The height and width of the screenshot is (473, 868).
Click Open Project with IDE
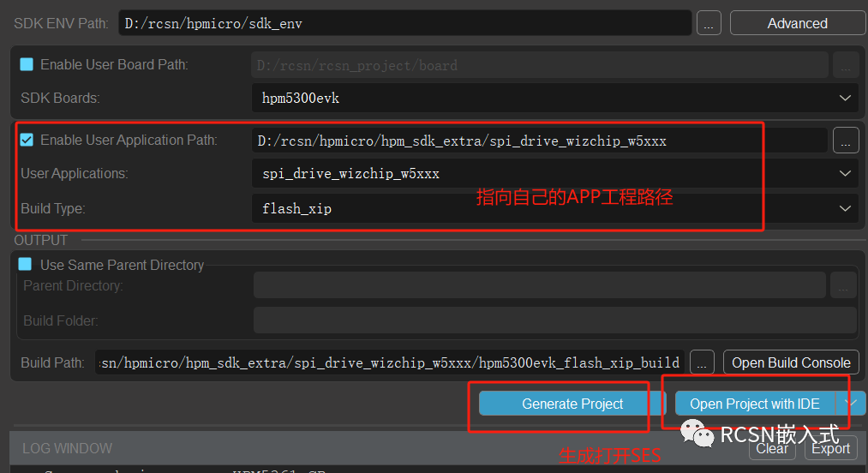click(755, 404)
